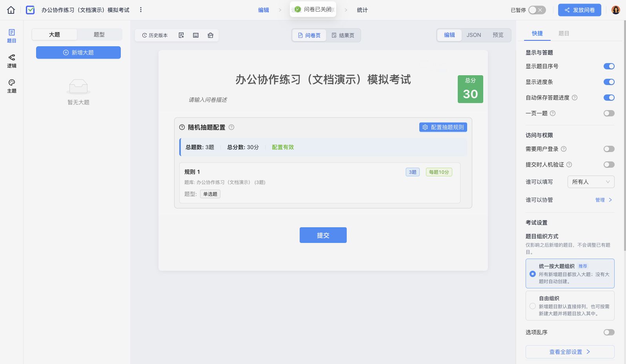Viewport: 626px width, 364px height.
Task: Enable 需要用户登录 switch
Action: click(609, 149)
